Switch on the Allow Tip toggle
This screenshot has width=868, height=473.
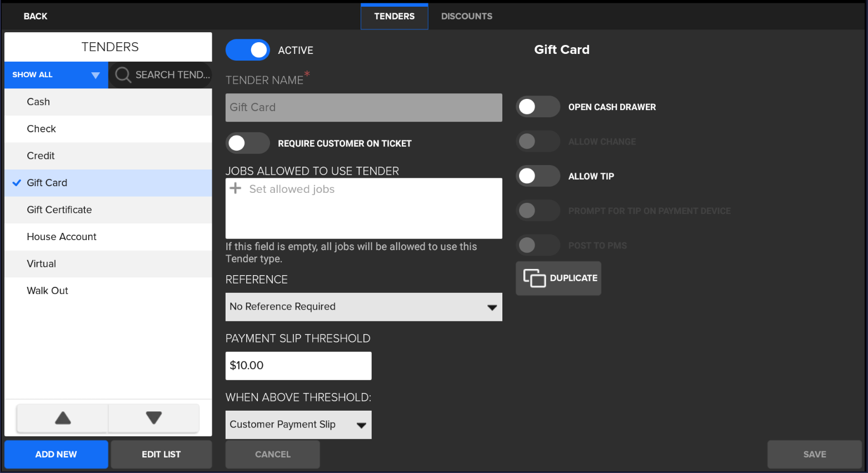537,176
